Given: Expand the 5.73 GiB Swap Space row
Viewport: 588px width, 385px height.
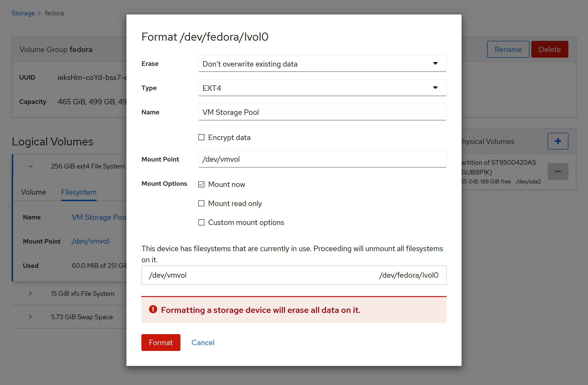Looking at the screenshot, I should pos(30,317).
